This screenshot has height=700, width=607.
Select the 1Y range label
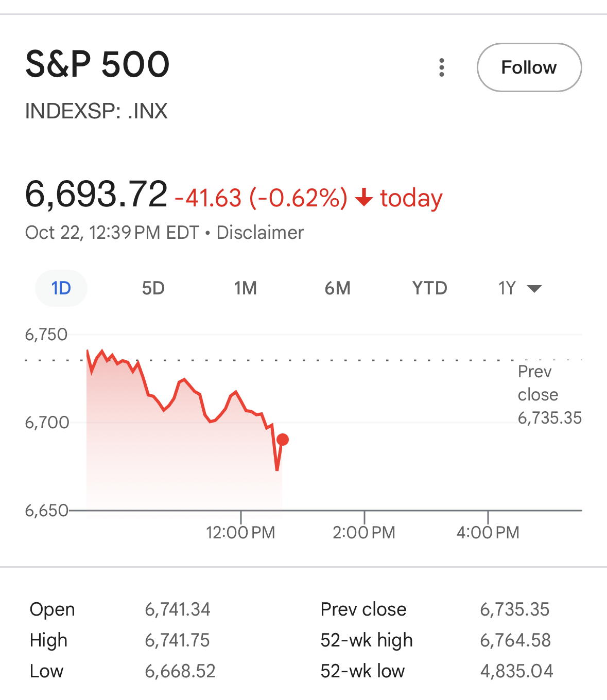click(x=507, y=288)
